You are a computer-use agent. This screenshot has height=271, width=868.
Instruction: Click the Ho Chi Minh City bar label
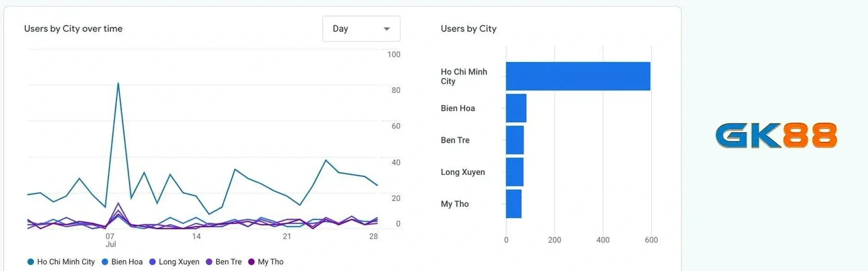tap(463, 76)
